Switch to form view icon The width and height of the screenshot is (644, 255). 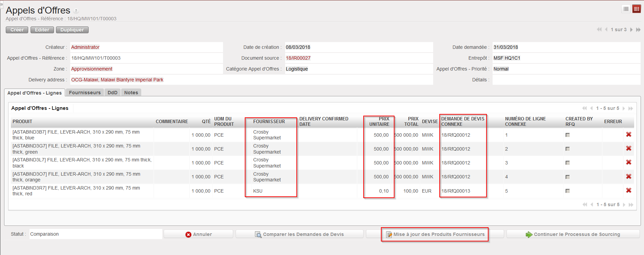(x=637, y=9)
